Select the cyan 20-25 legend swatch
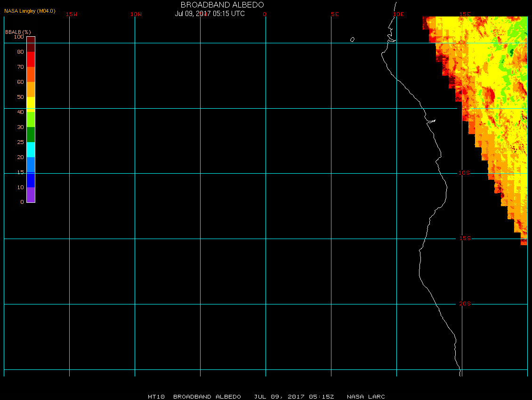 [31, 150]
